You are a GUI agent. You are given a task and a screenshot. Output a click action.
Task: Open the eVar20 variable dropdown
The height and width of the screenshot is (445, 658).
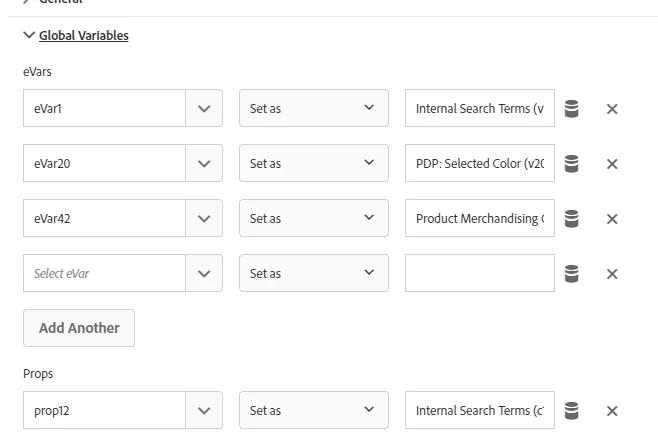coord(204,164)
